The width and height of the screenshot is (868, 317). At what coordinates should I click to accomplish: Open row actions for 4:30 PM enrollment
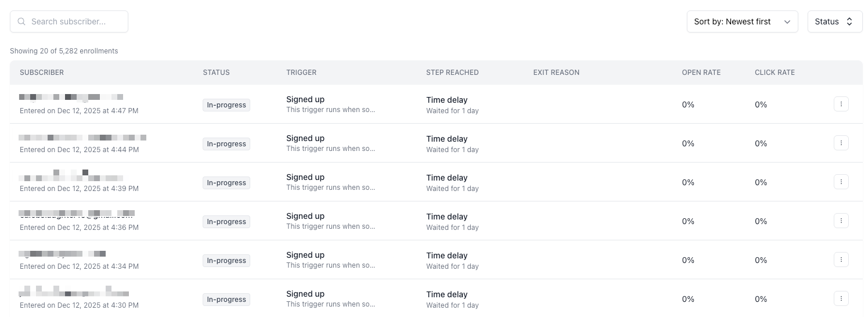coord(841,299)
